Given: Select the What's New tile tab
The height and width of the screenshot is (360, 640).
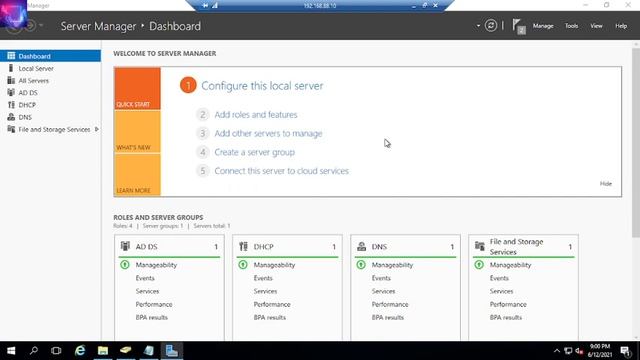Looking at the screenshot, I should (138, 132).
